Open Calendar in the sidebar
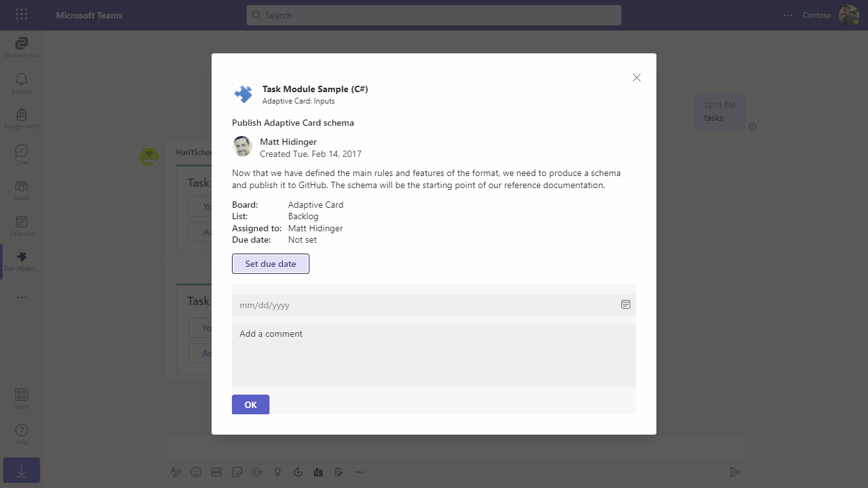 click(21, 225)
